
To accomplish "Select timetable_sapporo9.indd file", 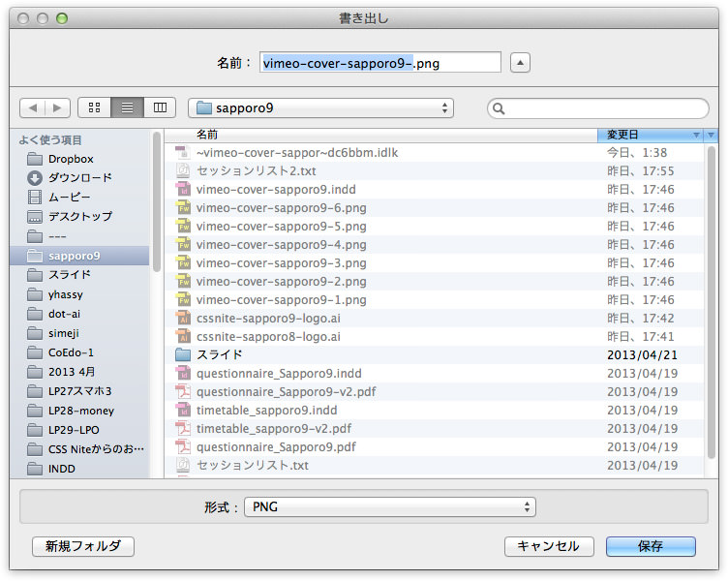I will (434, 411).
